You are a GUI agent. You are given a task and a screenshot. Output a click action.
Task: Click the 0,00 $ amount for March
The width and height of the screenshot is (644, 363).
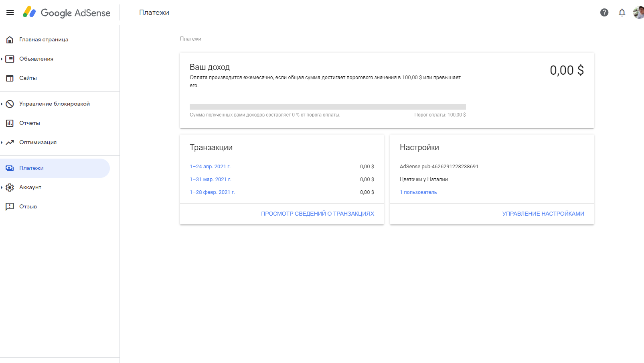[367, 179]
